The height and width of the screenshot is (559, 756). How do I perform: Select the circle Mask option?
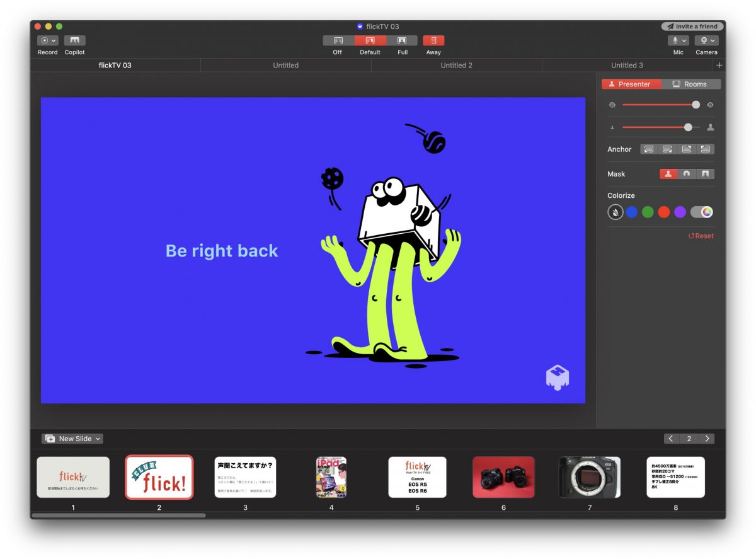point(687,174)
